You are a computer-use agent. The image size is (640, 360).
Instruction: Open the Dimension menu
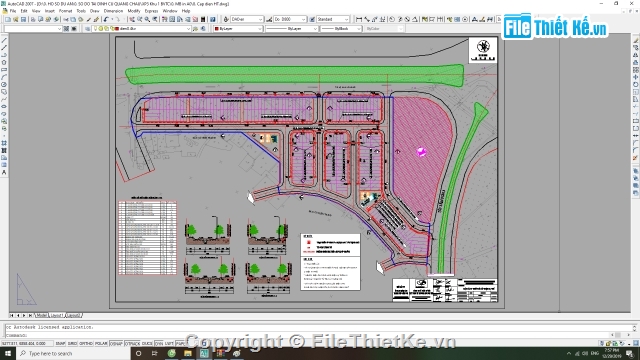click(x=113, y=11)
